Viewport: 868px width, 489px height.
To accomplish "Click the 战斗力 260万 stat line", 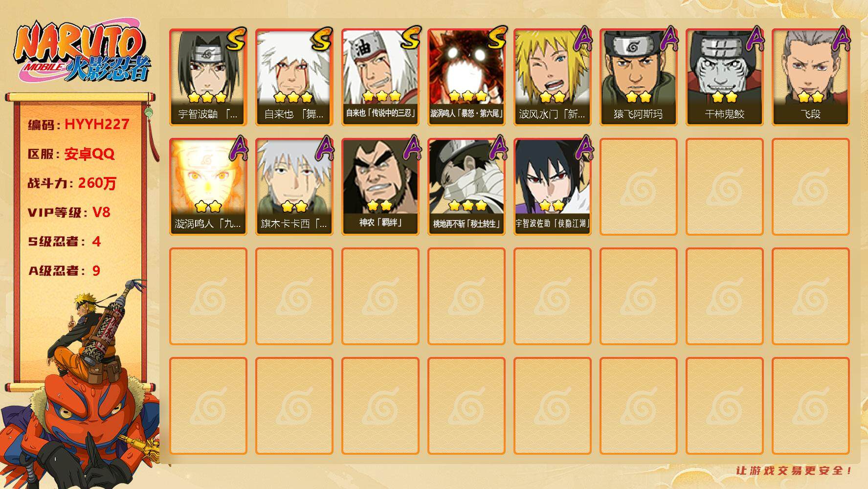I will coord(72,183).
